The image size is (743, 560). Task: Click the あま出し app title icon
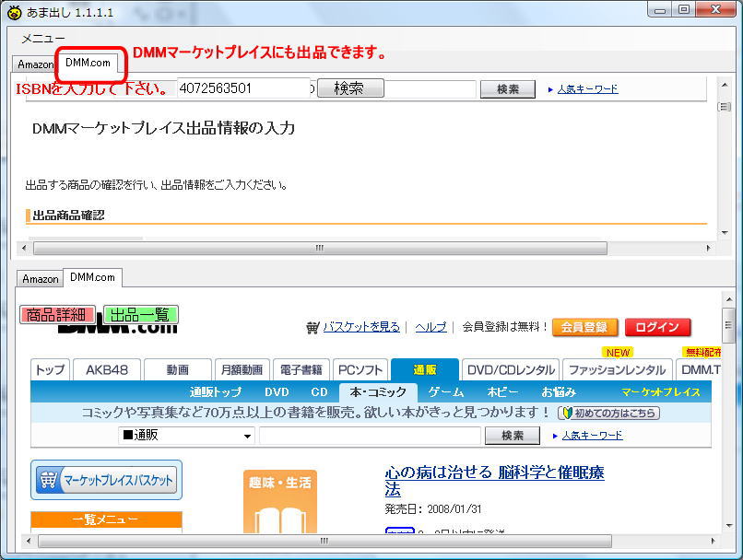[14, 13]
